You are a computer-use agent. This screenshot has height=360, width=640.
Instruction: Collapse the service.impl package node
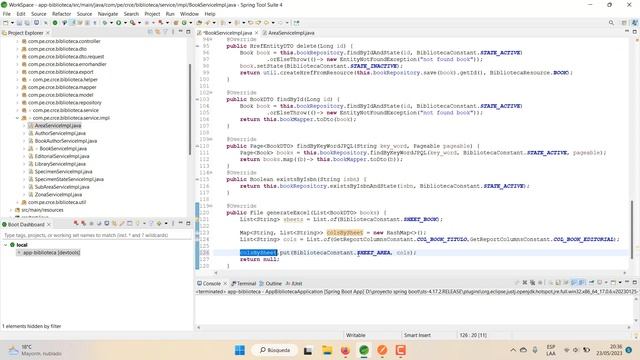[18, 118]
